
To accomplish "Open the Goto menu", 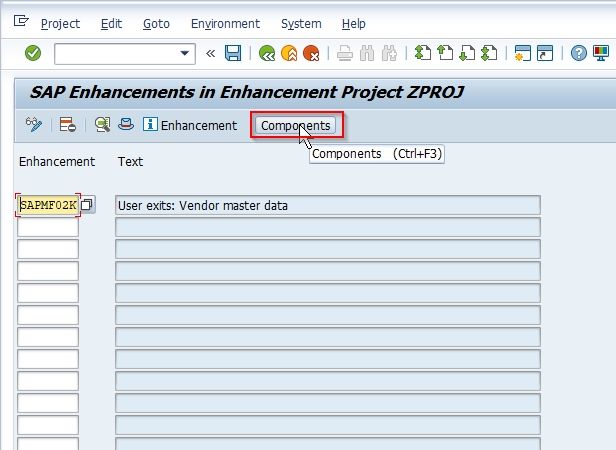I will pos(156,24).
